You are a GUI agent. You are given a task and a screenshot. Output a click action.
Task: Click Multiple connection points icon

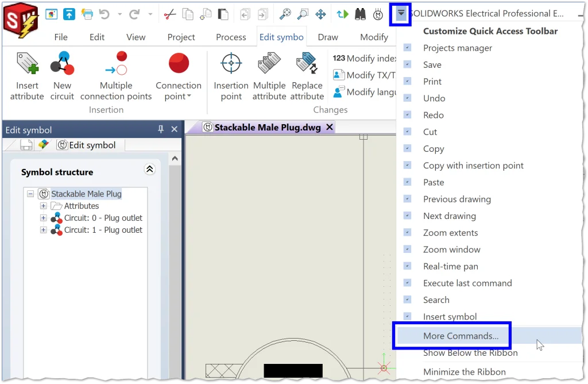tap(116, 76)
